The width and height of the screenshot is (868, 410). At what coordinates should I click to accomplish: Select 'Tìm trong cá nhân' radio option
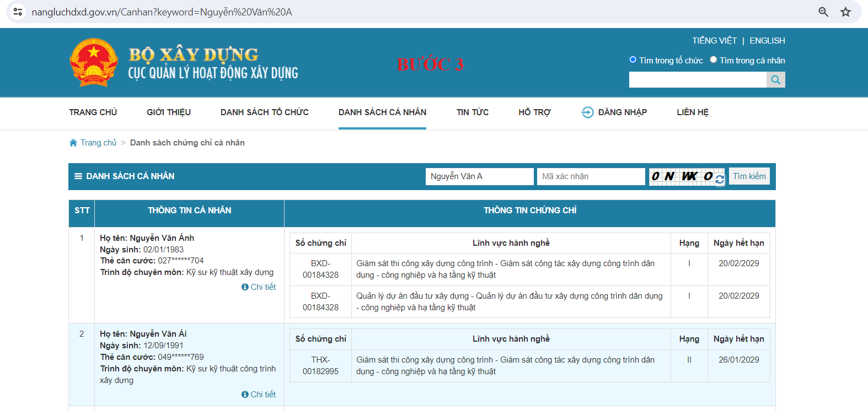(x=713, y=60)
